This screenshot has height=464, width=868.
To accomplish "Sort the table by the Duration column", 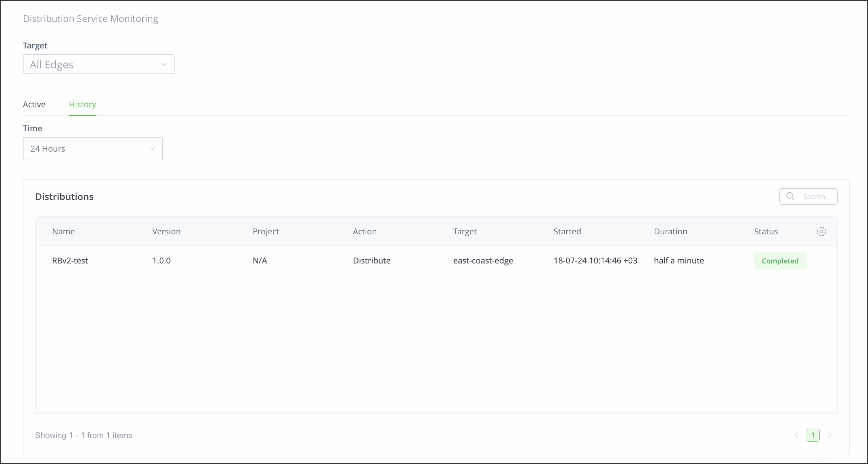I will tap(671, 231).
